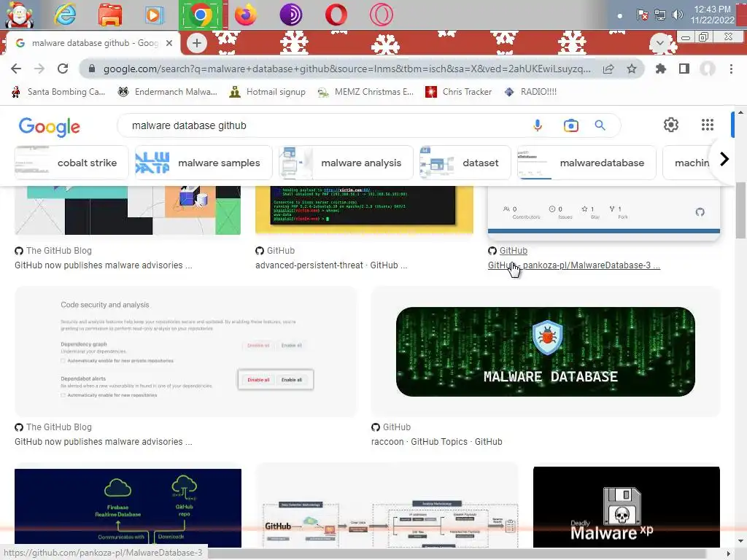Filter by malware samples chip
The height and width of the screenshot is (560, 747).
(x=204, y=163)
